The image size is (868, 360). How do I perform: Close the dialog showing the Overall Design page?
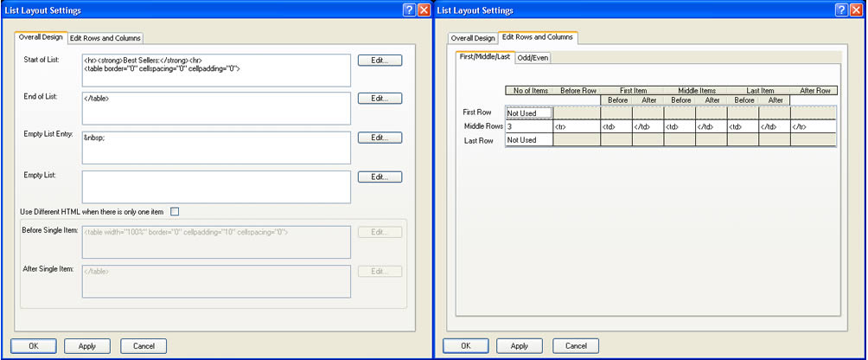tap(424, 10)
